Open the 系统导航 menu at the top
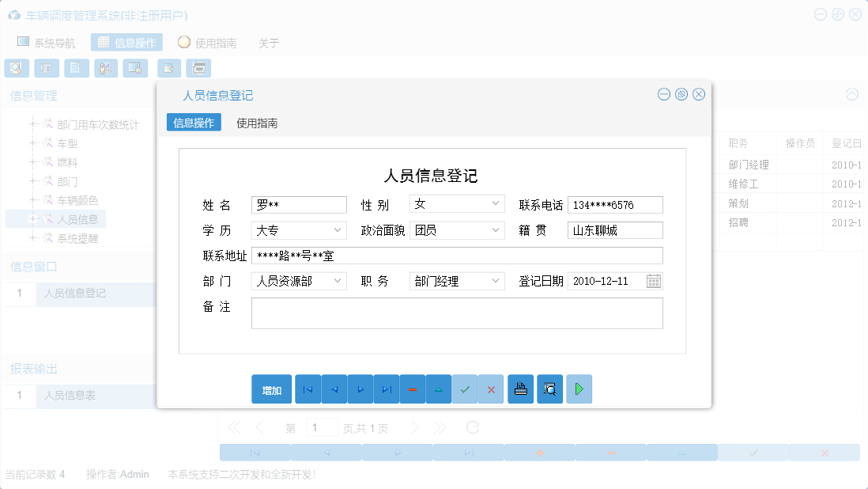Image resolution: width=868 pixels, height=489 pixels. (47, 43)
